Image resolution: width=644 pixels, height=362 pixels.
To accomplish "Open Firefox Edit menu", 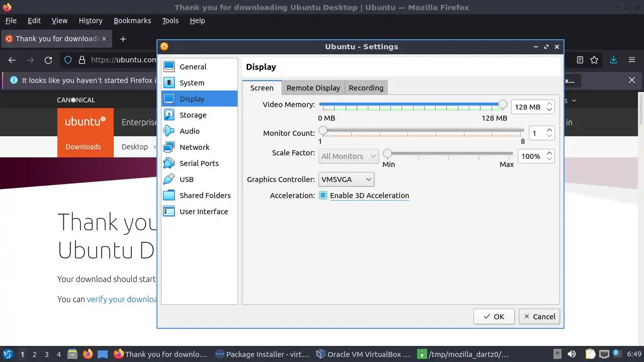I will coord(34,21).
